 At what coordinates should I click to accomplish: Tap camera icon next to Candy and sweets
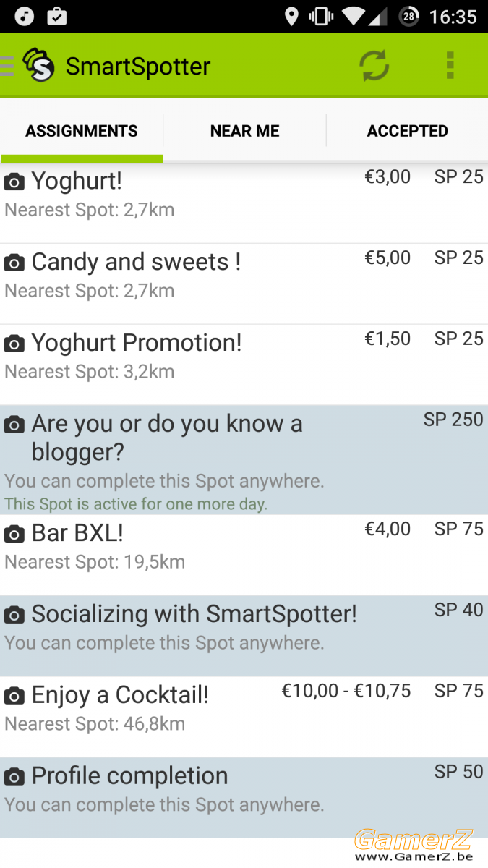(x=14, y=263)
